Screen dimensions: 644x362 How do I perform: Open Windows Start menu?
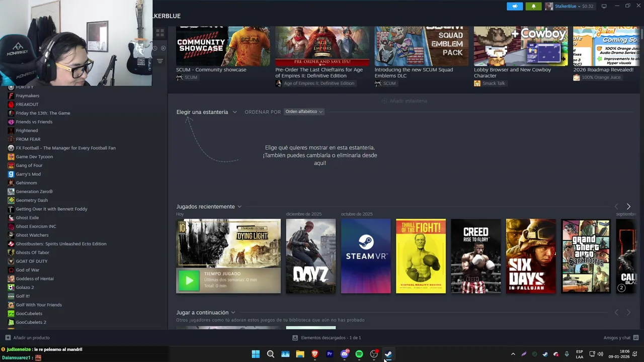tap(256, 354)
